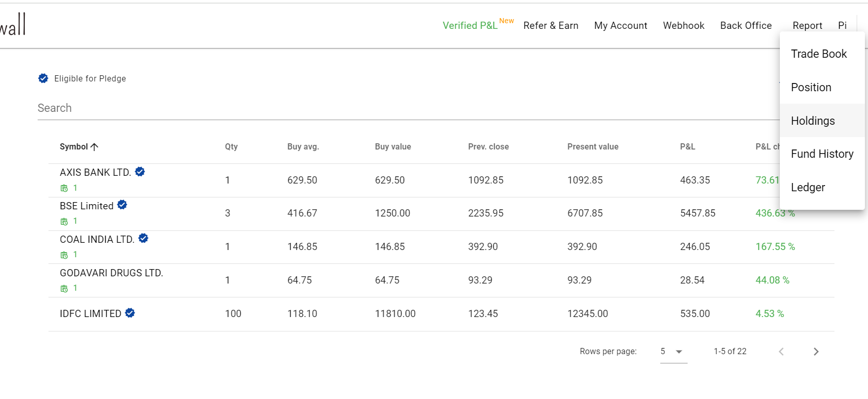Open the Pi menu at the right
This screenshot has height=399, width=868.
842,25
